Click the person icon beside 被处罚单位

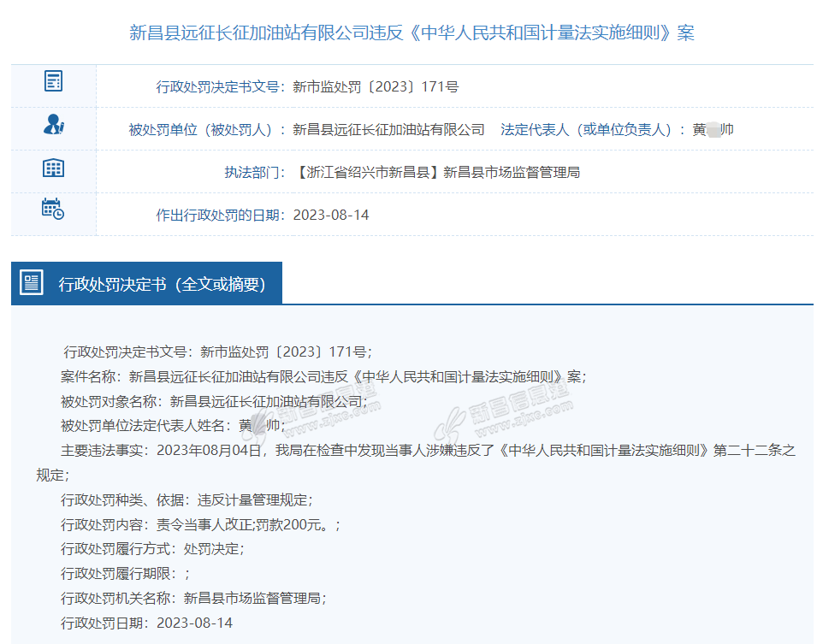pos(53,125)
